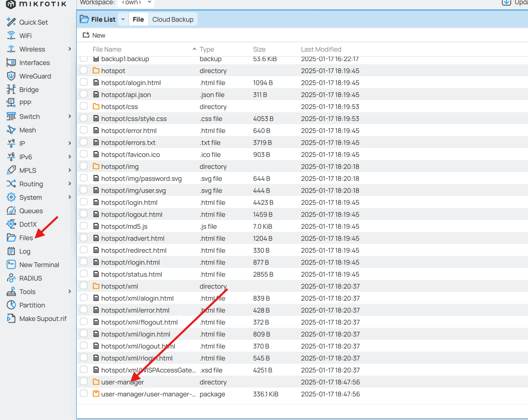Click the IP icon in sidebar
Image resolution: width=528 pixels, height=420 pixels.
(x=11, y=143)
